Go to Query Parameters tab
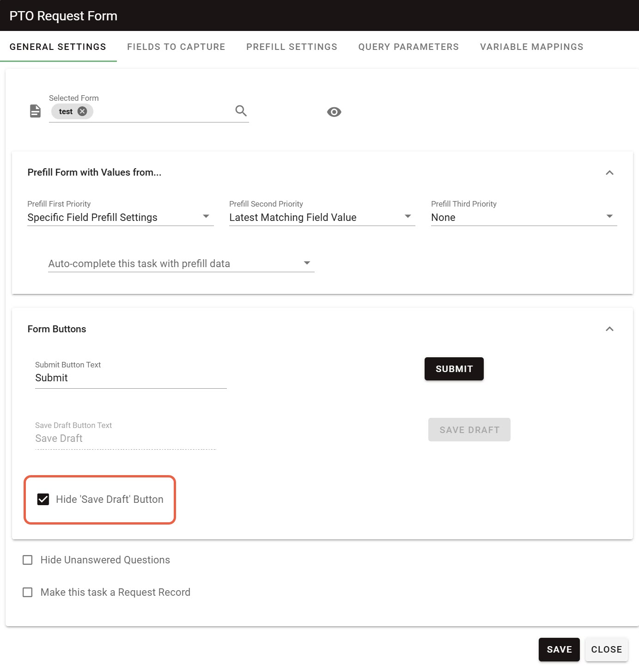Image resolution: width=639 pixels, height=672 pixels. point(408,47)
